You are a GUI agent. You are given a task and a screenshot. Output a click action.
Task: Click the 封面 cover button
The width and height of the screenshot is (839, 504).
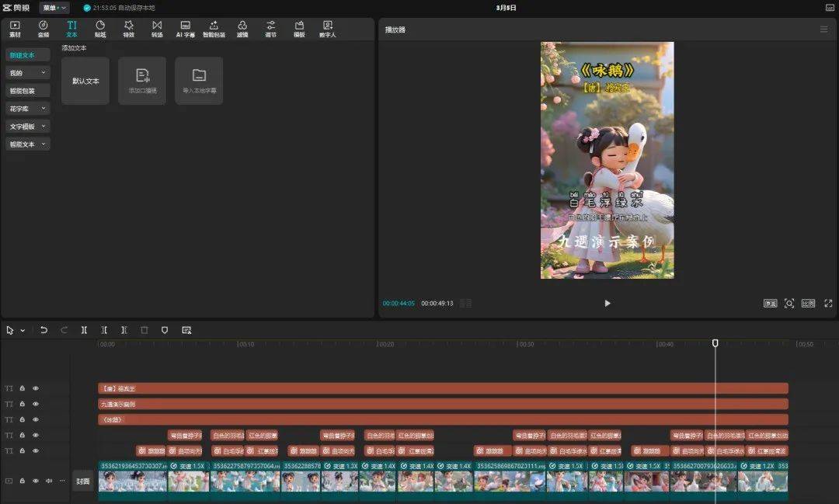(82, 481)
